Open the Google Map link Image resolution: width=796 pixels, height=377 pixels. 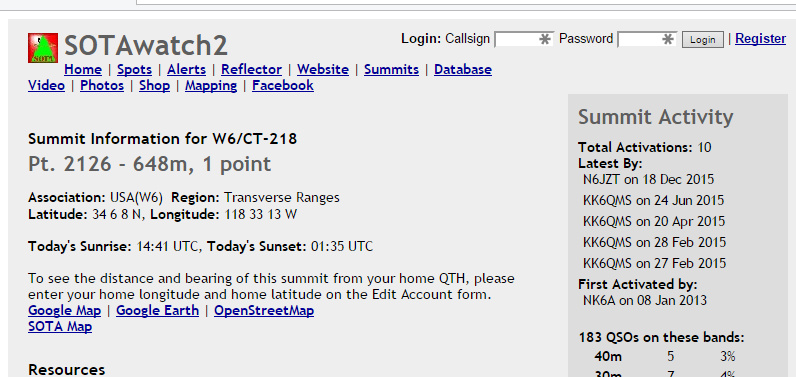(64, 311)
